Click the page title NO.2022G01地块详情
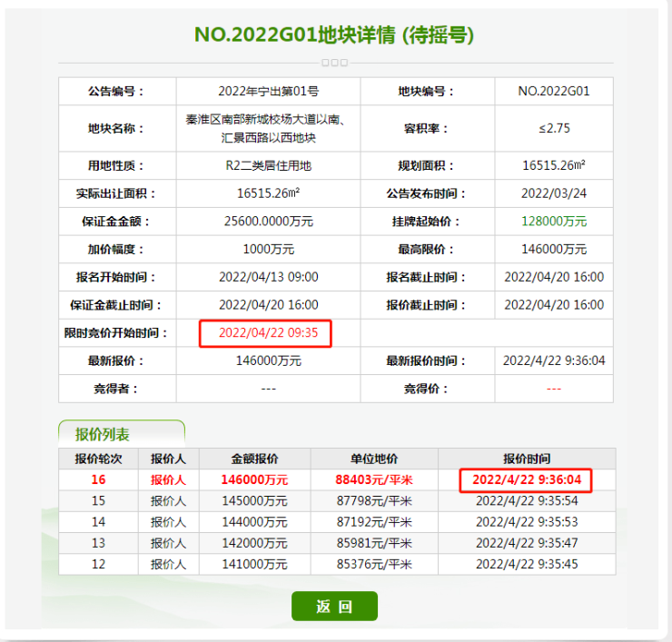 333,35
